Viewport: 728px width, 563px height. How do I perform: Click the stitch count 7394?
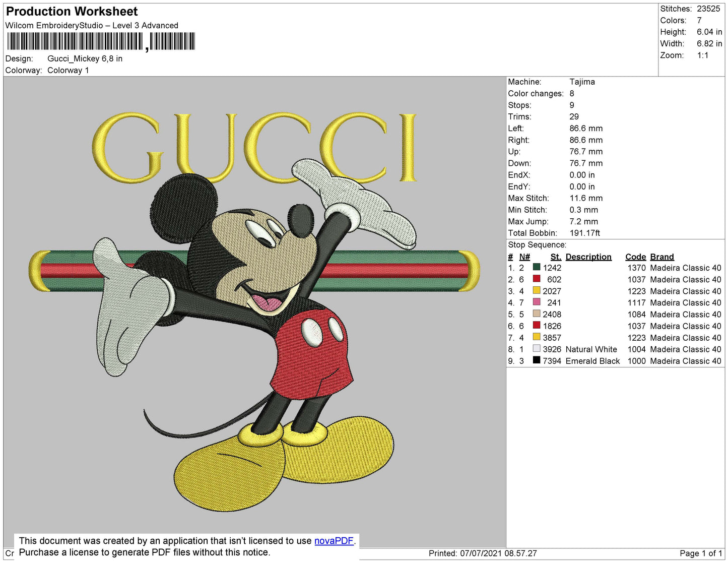click(x=552, y=360)
